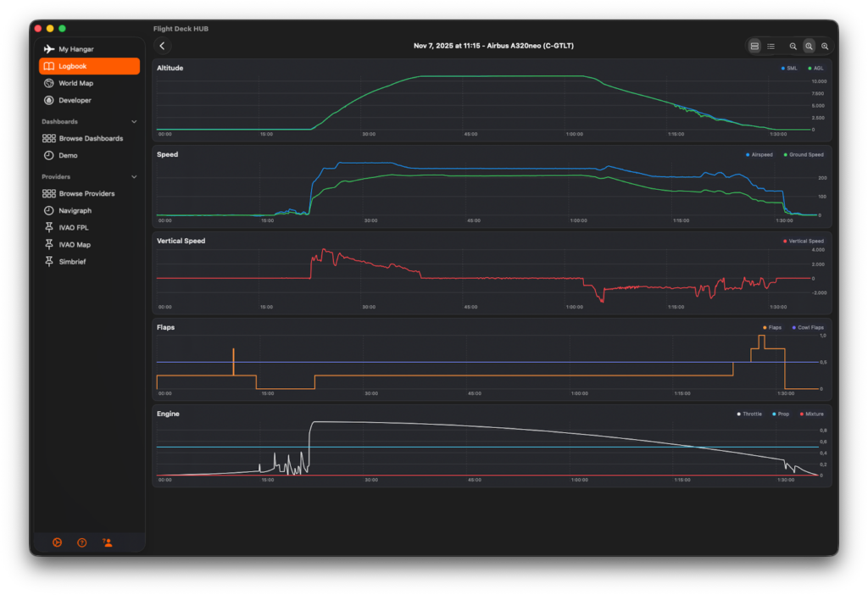Open the Simbrief provider
Image resolution: width=868 pixels, height=595 pixels.
pos(74,262)
